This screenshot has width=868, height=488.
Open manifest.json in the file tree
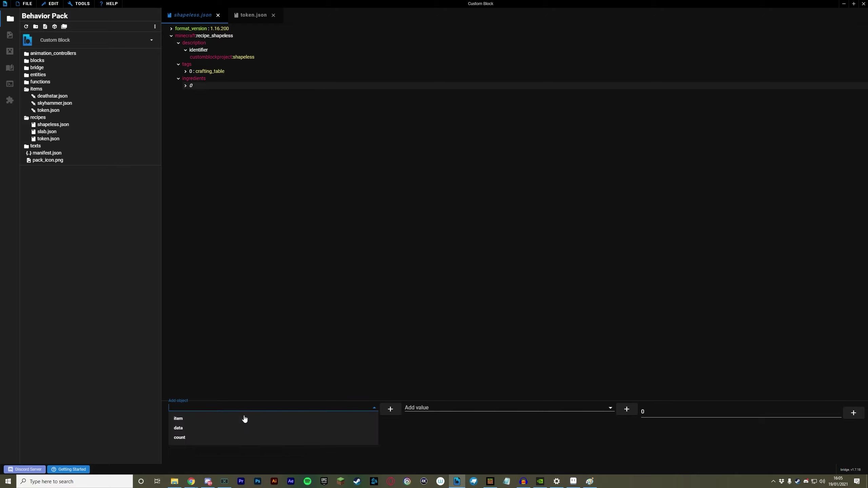47,153
